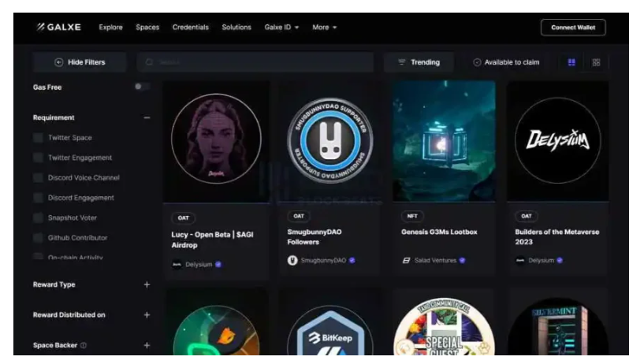Open the Credentials page
640x364 pixels.
[x=190, y=28]
